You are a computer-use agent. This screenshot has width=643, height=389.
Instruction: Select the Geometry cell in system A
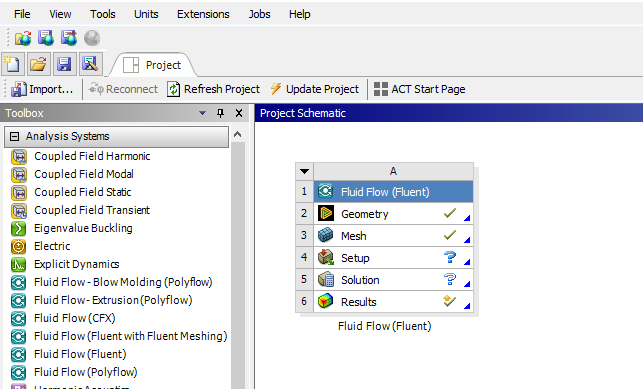(393, 214)
